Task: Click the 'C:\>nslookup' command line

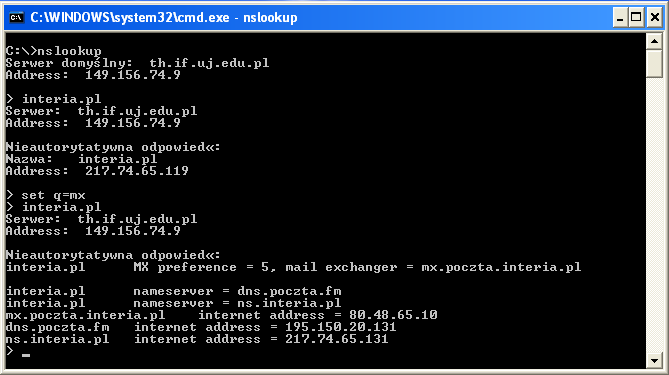Action: coord(54,51)
